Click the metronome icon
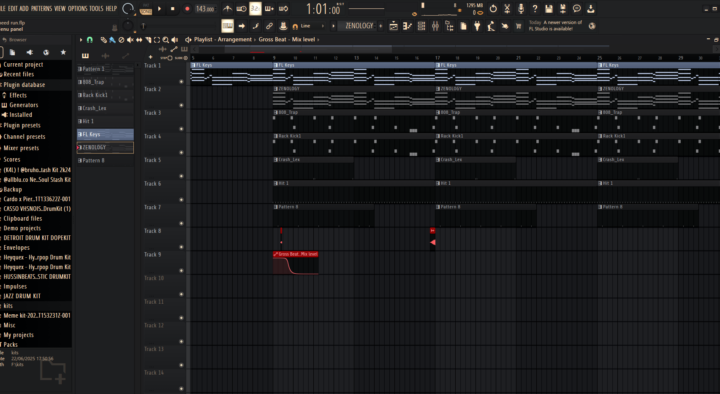The width and height of the screenshot is (720, 394). click(227, 9)
